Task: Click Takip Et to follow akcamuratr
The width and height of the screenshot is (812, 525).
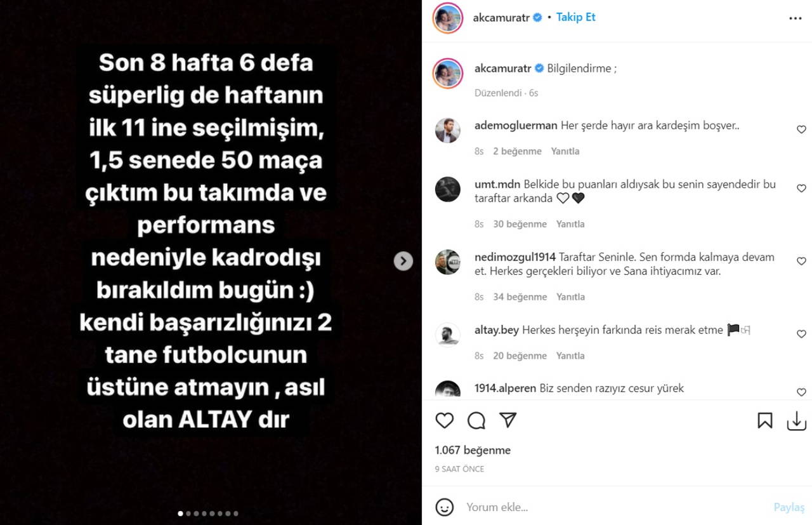Action: pos(576,17)
